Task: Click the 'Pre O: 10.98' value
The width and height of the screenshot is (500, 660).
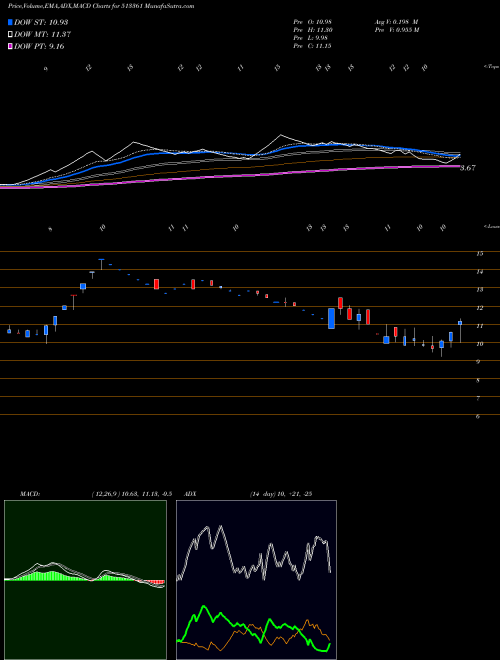Action: tap(312, 22)
